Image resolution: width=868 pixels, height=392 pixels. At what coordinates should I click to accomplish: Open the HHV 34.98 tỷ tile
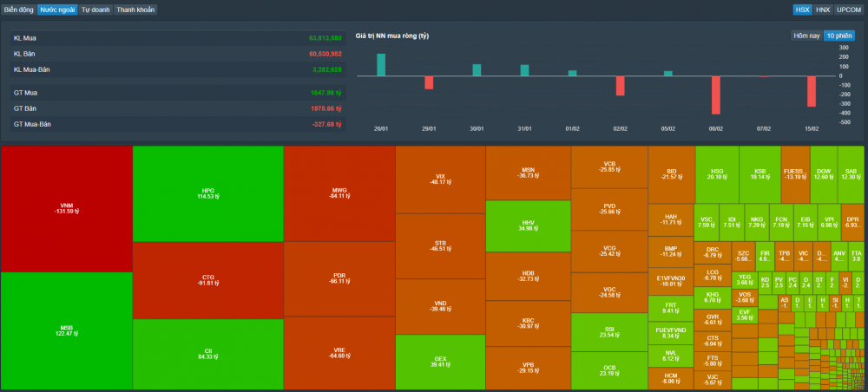click(528, 225)
